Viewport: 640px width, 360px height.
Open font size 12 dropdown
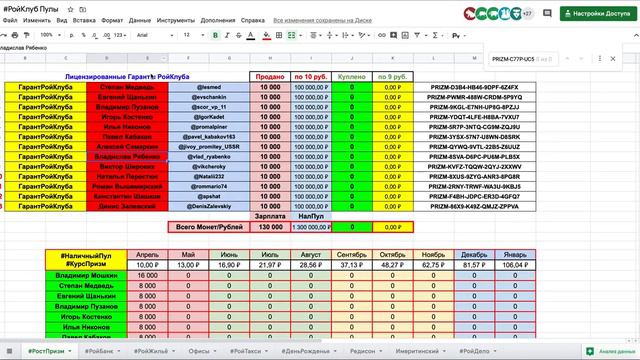pyautogui.click(x=193, y=36)
